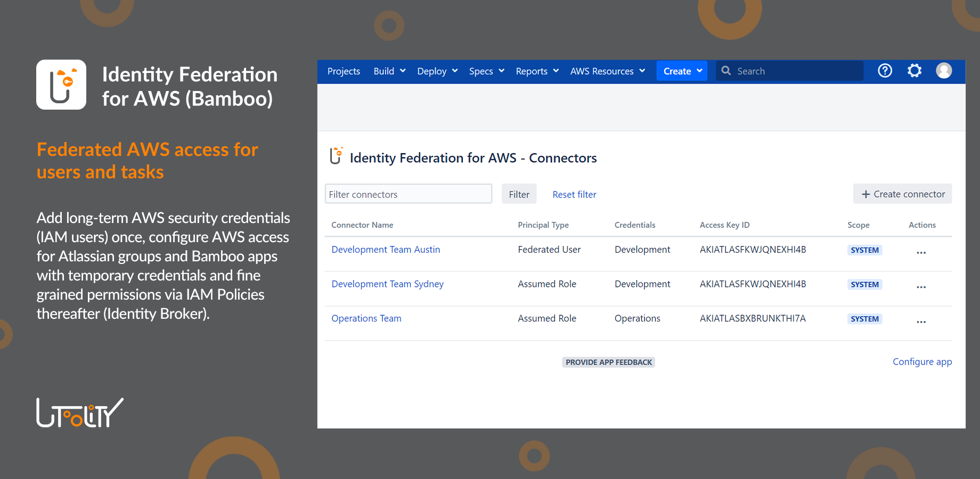Click the Filter button
Screen dimensions: 980x479
point(519,194)
